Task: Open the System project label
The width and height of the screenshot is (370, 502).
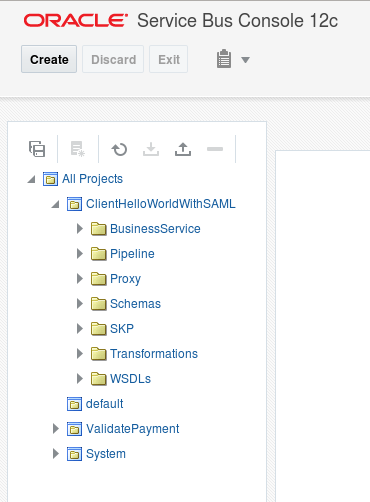Action: (x=106, y=454)
